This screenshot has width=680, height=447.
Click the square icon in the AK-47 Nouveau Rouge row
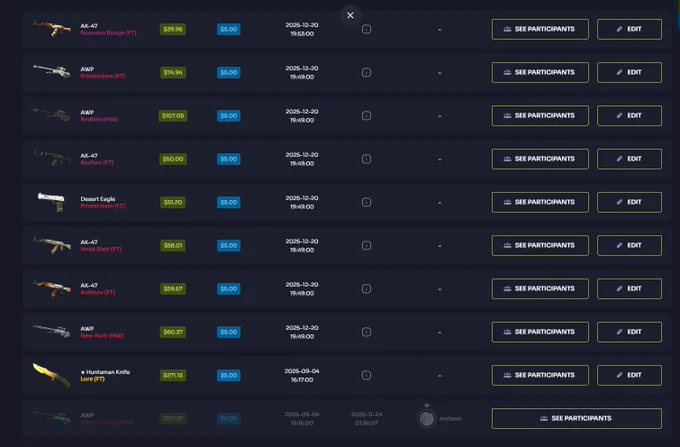[x=366, y=29]
